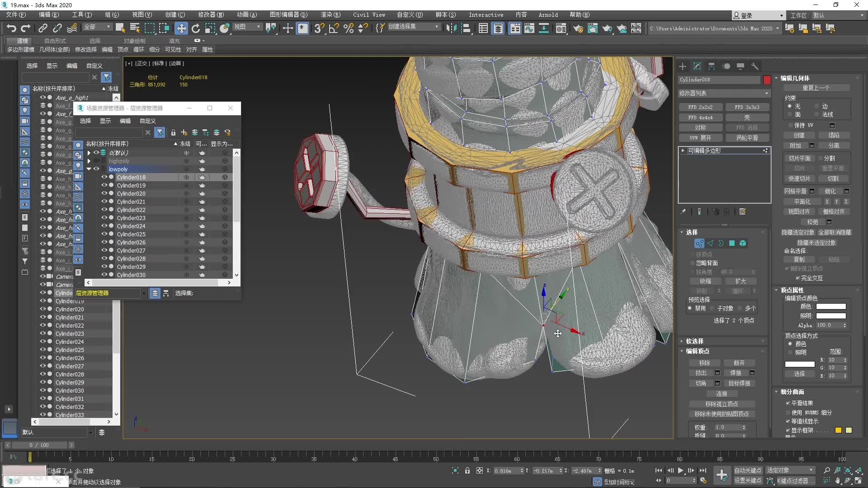Open the 修改器(M) menu
The width and height of the screenshot is (868, 488).
pos(211,15)
